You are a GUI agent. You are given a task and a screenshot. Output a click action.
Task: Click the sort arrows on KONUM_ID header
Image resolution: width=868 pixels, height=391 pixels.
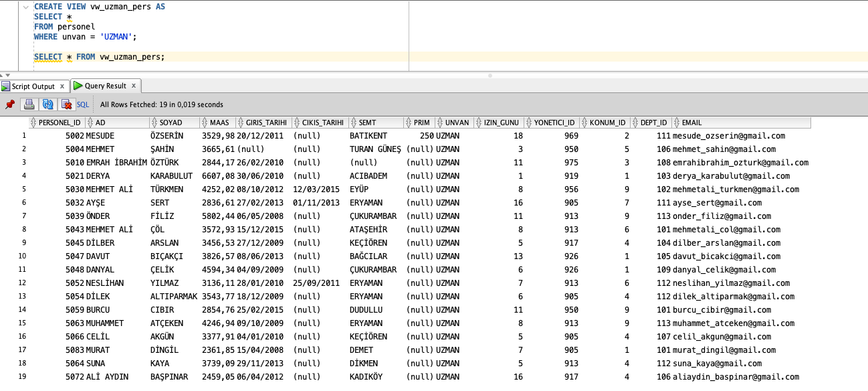tap(584, 123)
